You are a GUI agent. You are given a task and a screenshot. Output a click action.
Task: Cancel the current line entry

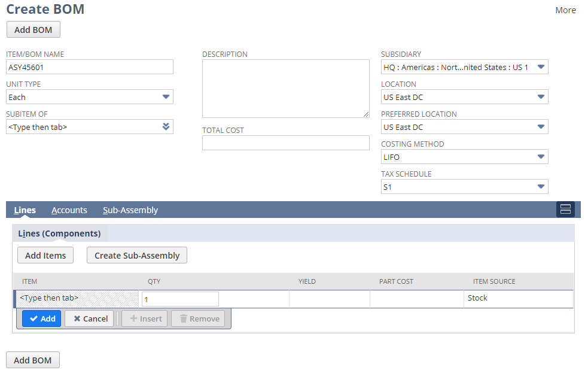pyautogui.click(x=89, y=319)
